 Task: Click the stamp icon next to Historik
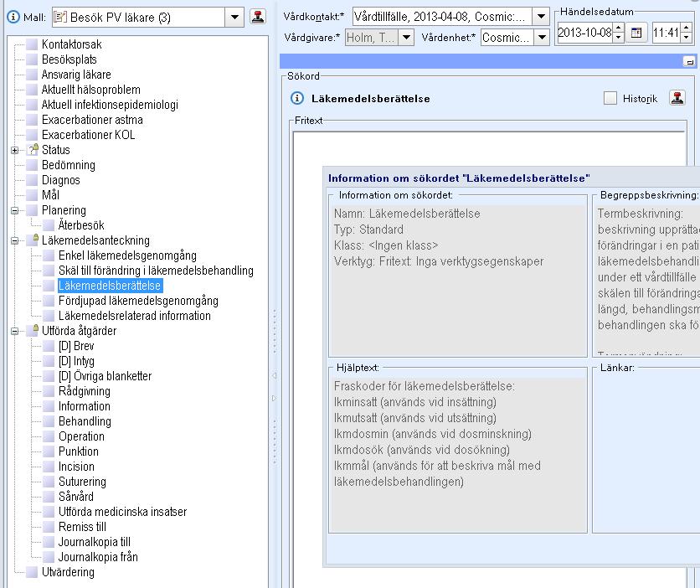click(x=677, y=98)
